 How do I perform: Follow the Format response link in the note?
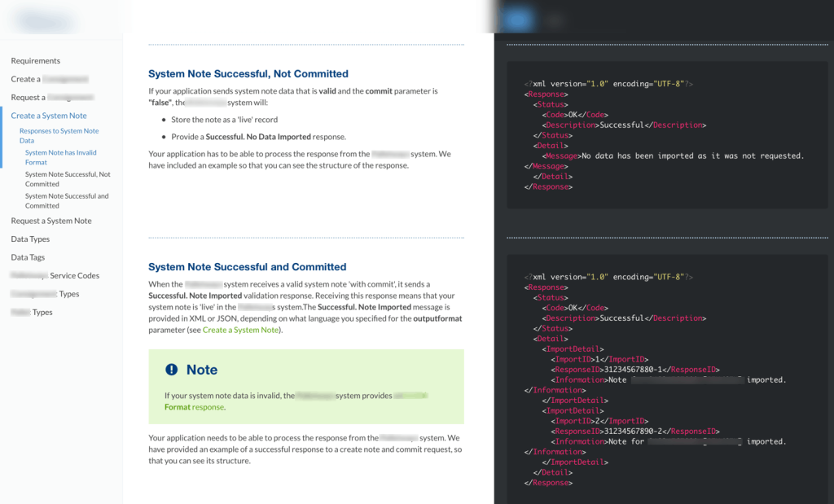(194, 407)
